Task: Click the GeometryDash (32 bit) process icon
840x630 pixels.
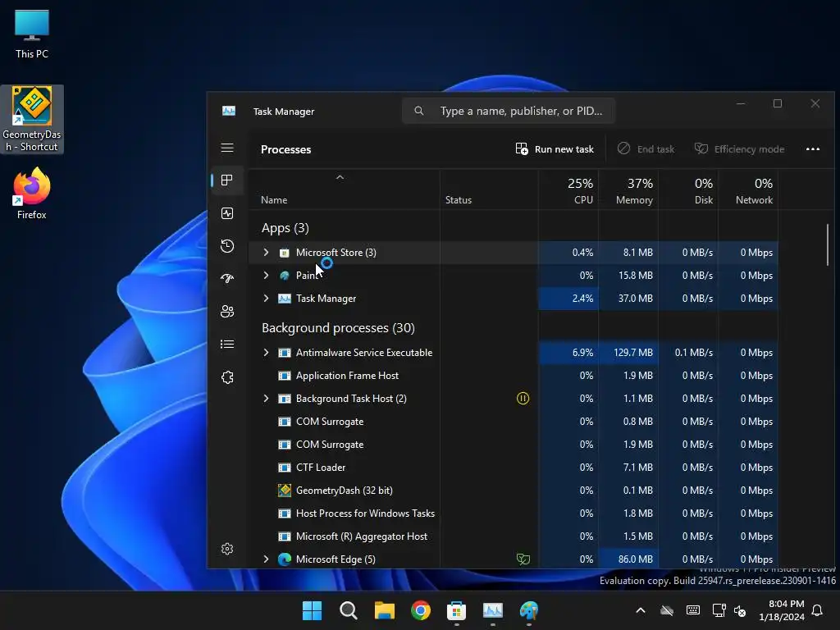Action: [x=285, y=491]
